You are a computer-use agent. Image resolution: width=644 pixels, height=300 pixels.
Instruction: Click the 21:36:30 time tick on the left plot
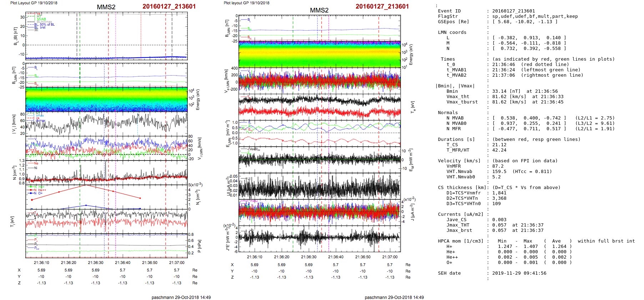96,263
